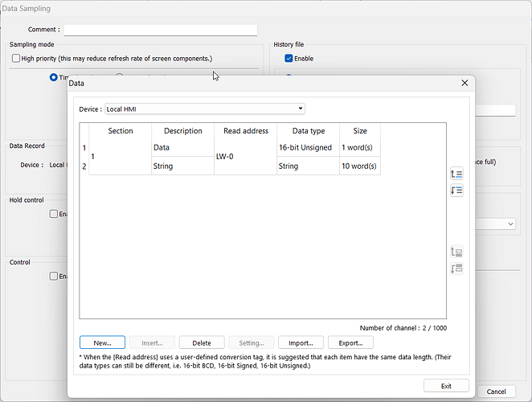Toggle the Control enable checkbox
532x402 pixels.
pos(54,276)
